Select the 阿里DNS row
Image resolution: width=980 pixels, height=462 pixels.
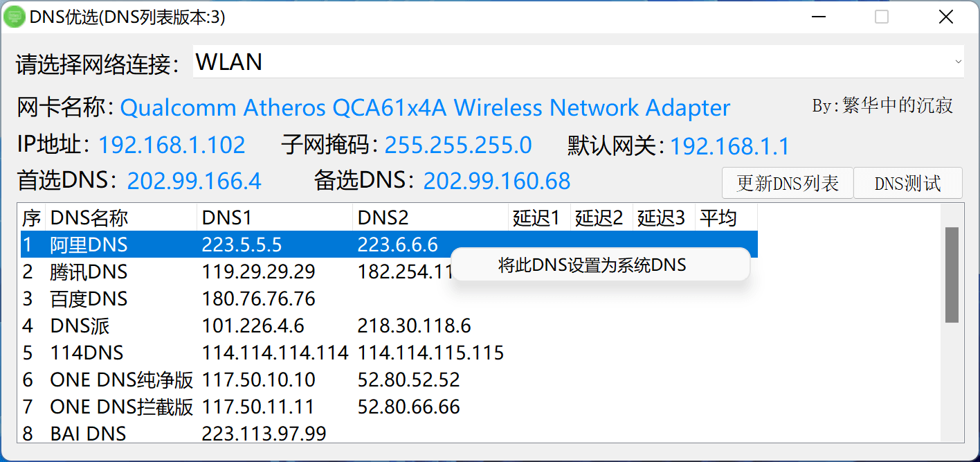click(x=89, y=245)
